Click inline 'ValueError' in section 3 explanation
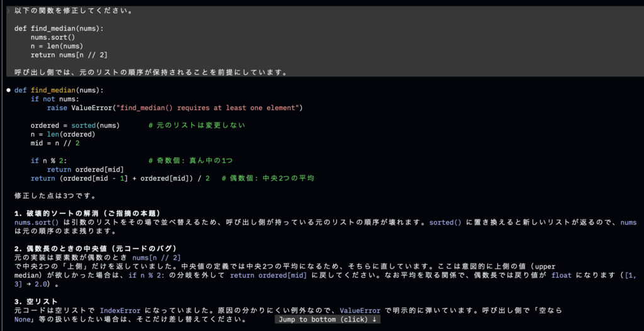The height and width of the screenshot is (331, 644). (x=360, y=310)
